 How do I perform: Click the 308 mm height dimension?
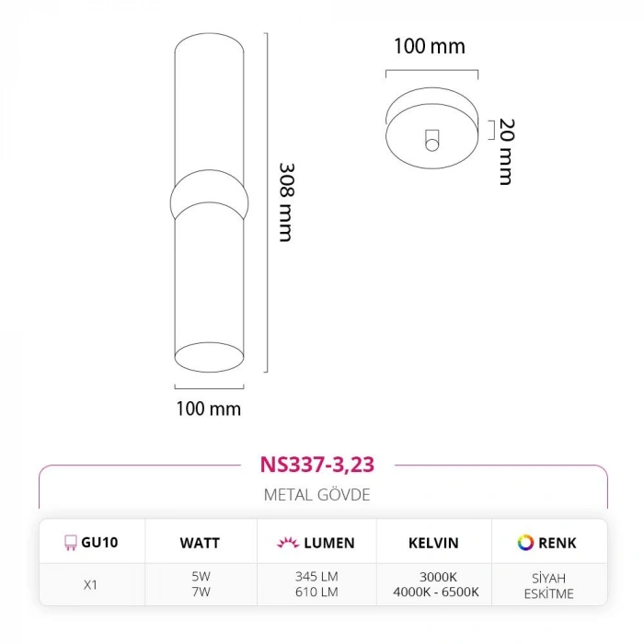(286, 202)
